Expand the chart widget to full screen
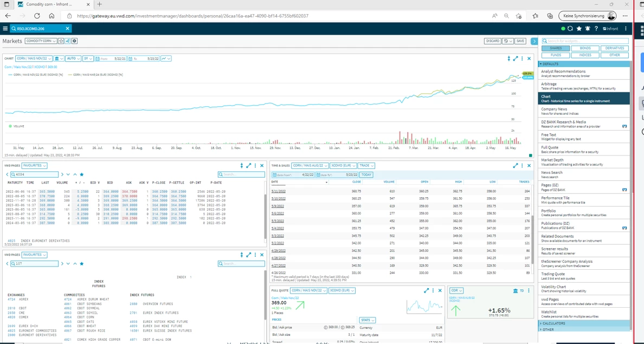The height and width of the screenshot is (344, 644). tap(516, 59)
